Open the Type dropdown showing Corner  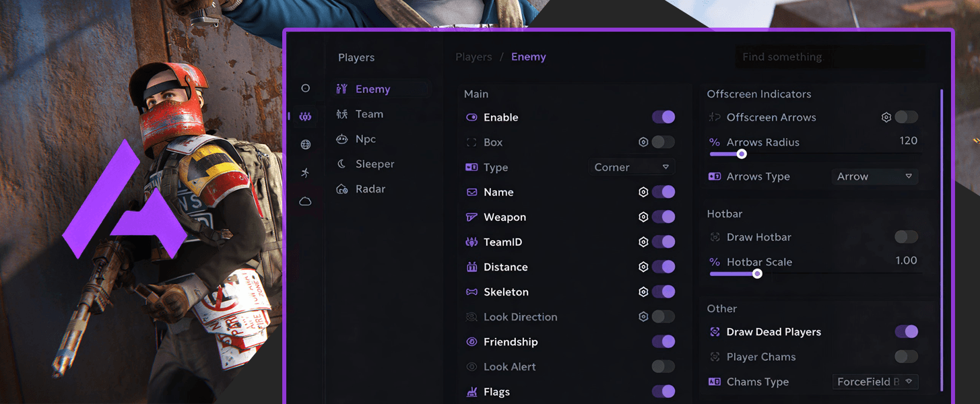[x=631, y=167]
